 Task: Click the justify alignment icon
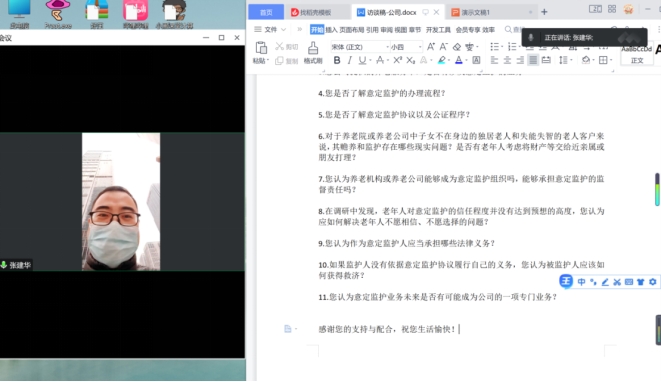(533, 60)
